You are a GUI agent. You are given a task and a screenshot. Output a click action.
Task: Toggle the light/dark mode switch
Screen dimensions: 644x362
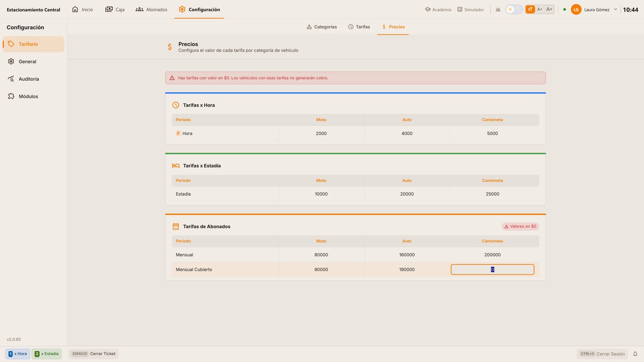point(514,9)
